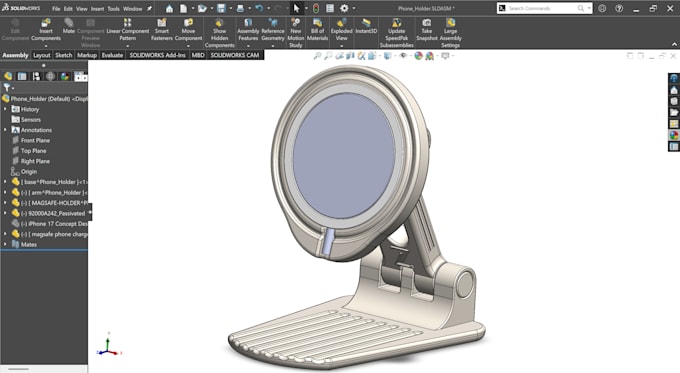
Task: Undo the last action
Action: click(259, 8)
